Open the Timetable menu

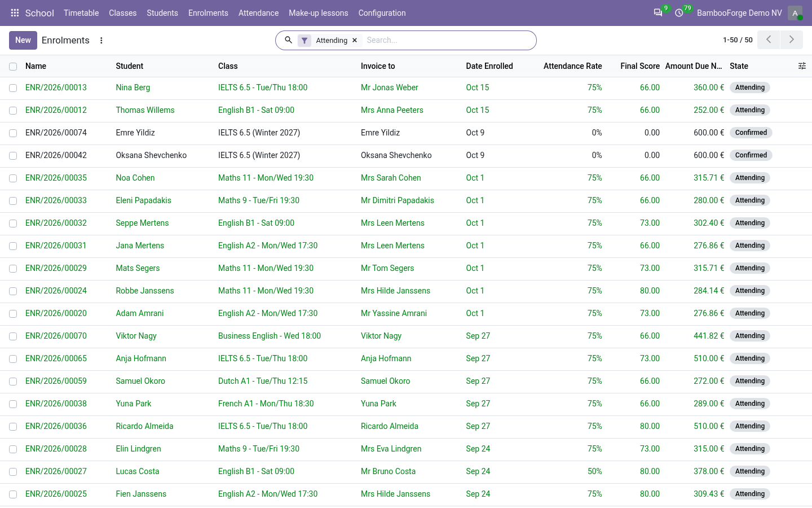(81, 13)
